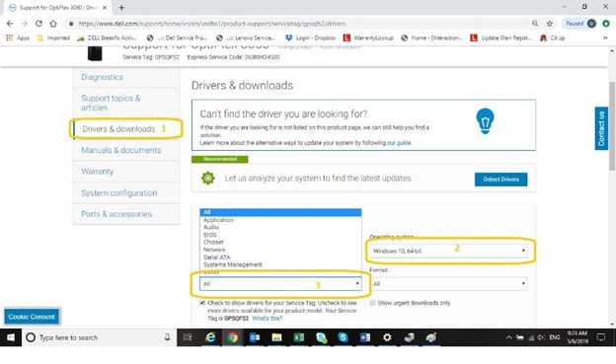Image resolution: width=616 pixels, height=364 pixels.
Task: Click the zoom magnifier icon in address bar
Action: (535, 24)
